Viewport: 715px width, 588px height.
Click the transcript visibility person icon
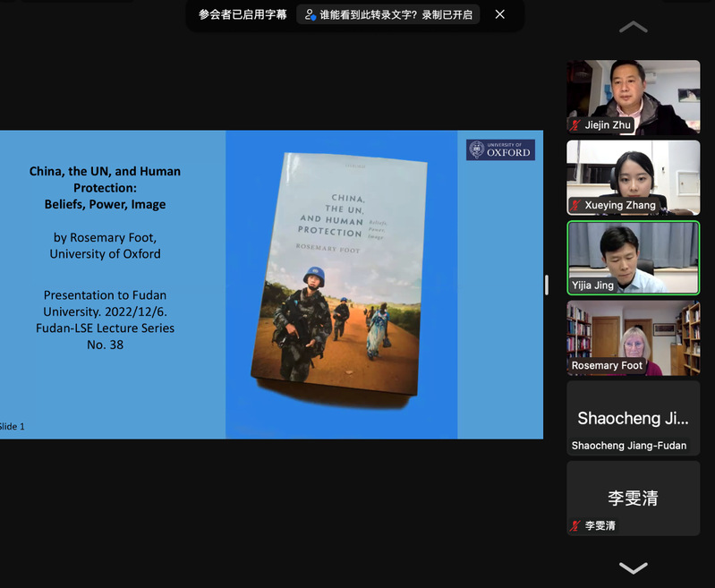pyautogui.click(x=311, y=14)
